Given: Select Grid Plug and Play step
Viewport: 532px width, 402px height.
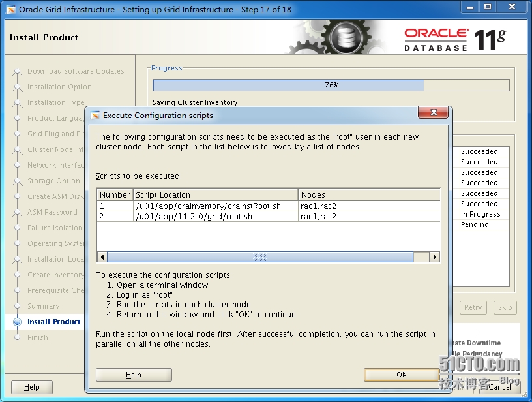Looking at the screenshot, I should tap(55, 134).
